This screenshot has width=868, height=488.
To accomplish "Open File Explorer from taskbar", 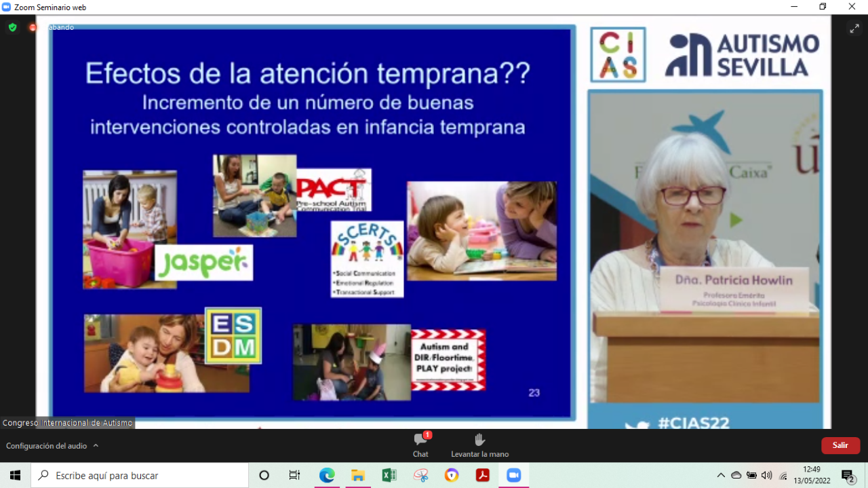I will (358, 475).
